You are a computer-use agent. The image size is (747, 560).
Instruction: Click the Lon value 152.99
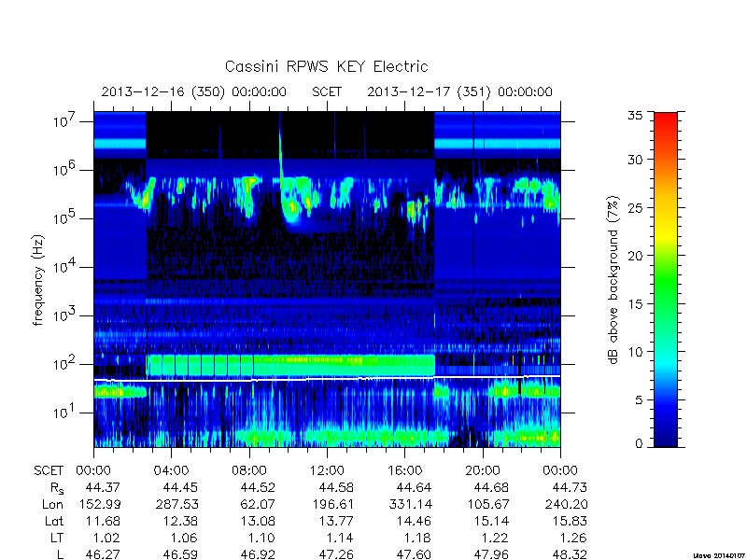[x=99, y=504]
